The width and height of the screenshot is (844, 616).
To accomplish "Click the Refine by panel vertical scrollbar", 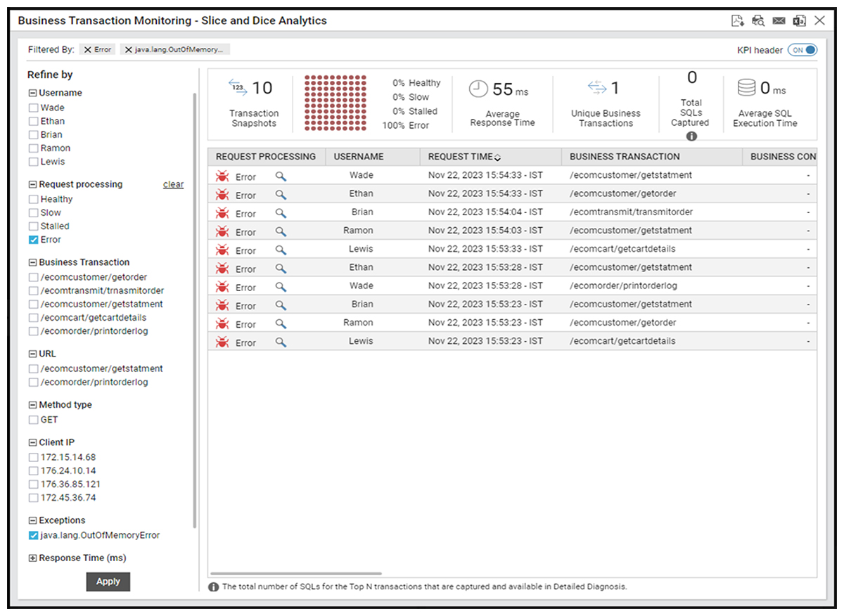I will 195,309.
